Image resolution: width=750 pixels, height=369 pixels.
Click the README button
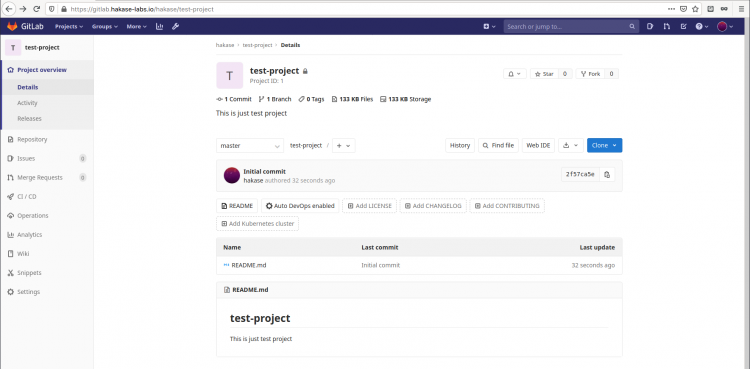coord(237,206)
